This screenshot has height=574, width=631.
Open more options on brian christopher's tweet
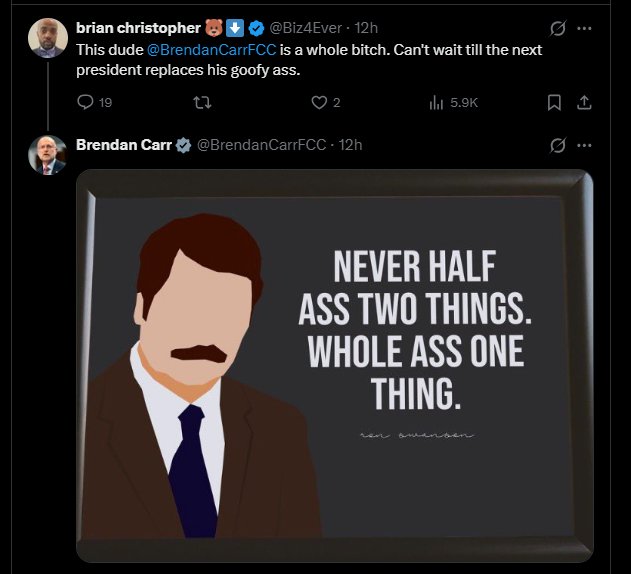coord(584,28)
